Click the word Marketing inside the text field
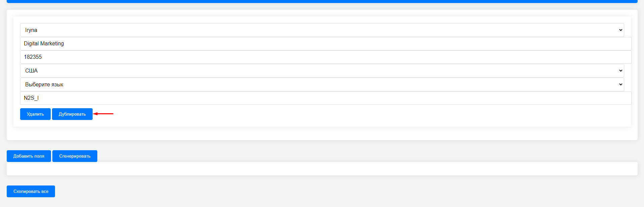This screenshot has height=207, width=644. click(x=52, y=44)
